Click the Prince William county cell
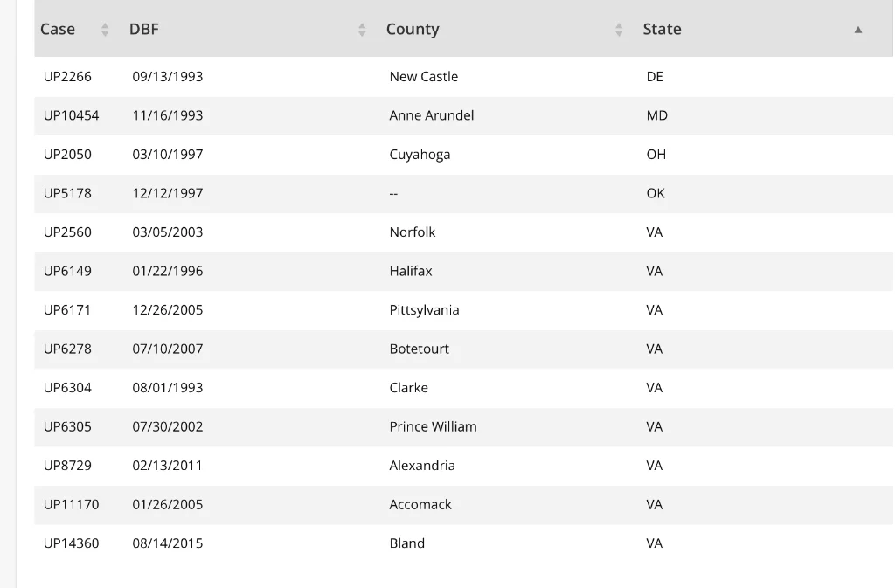This screenshot has width=895, height=588. click(x=433, y=426)
